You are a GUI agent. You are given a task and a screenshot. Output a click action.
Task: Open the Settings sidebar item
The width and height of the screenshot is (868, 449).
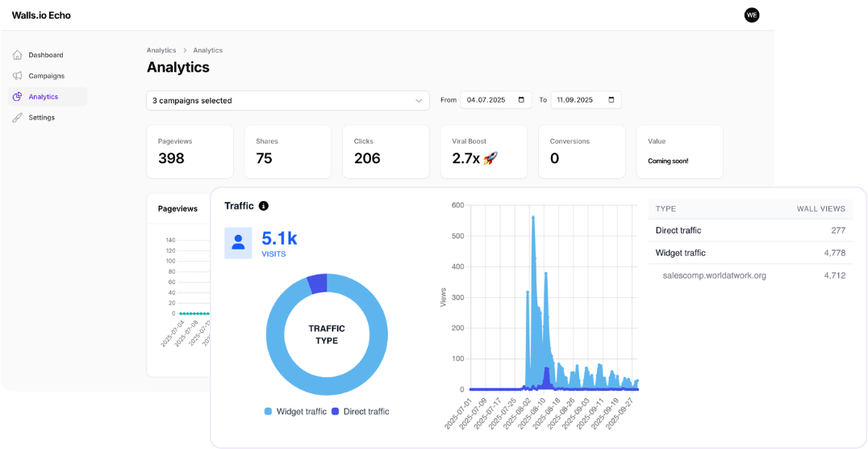coord(48,118)
